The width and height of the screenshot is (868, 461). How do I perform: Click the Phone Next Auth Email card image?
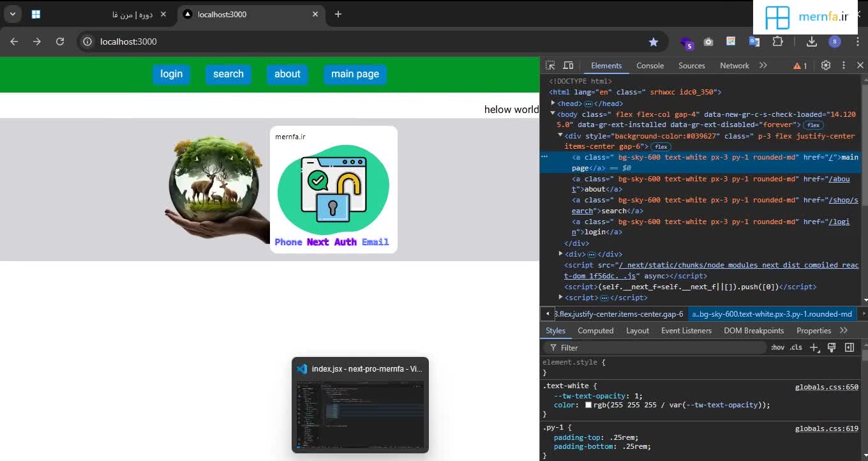coord(334,190)
